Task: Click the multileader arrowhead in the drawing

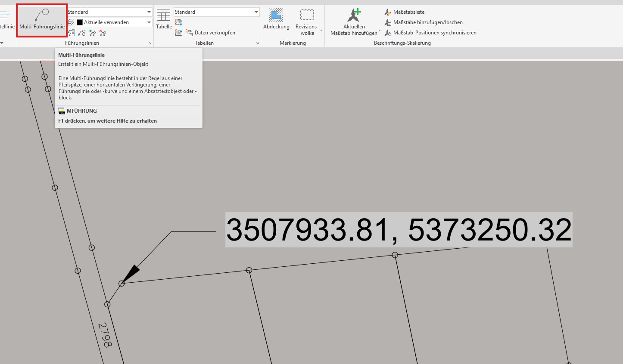Action: pyautogui.click(x=130, y=274)
